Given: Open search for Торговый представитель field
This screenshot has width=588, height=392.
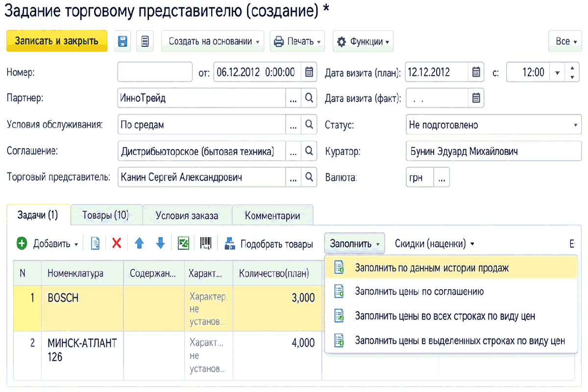Looking at the screenshot, I should click(309, 177).
